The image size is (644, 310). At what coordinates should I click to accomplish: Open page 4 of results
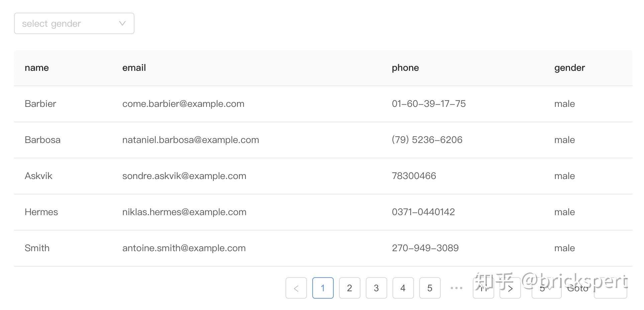[403, 288]
